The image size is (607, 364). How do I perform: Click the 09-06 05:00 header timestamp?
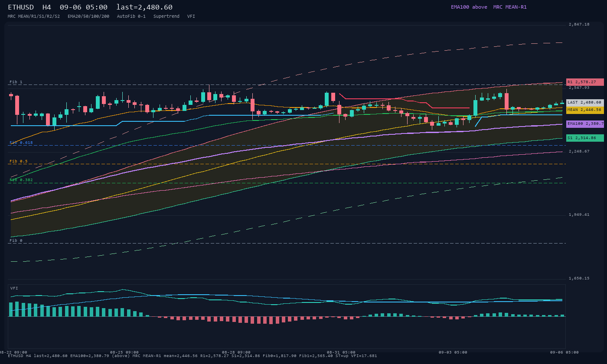(x=84, y=7)
